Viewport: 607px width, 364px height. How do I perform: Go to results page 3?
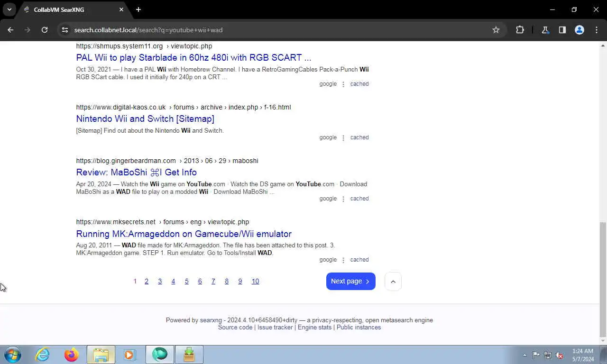click(x=160, y=282)
